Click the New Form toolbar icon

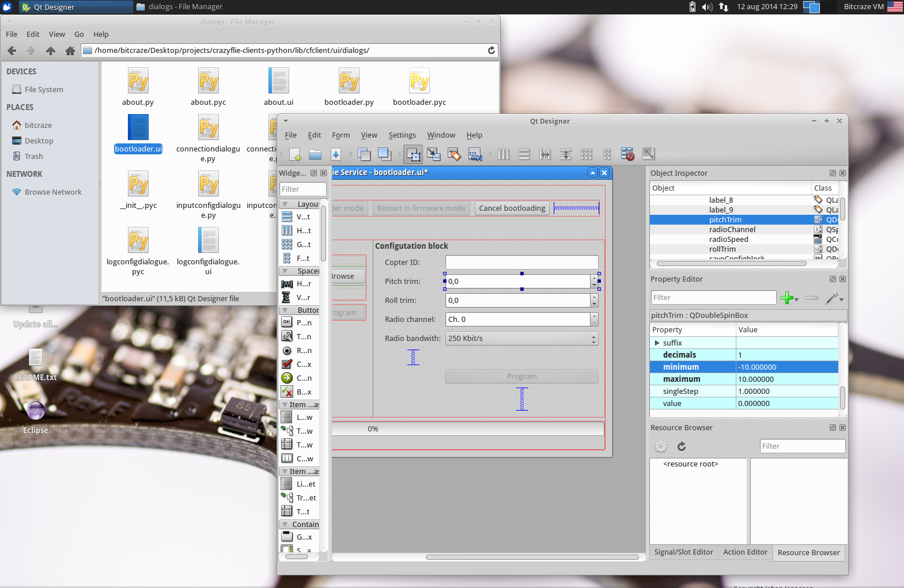pyautogui.click(x=295, y=154)
